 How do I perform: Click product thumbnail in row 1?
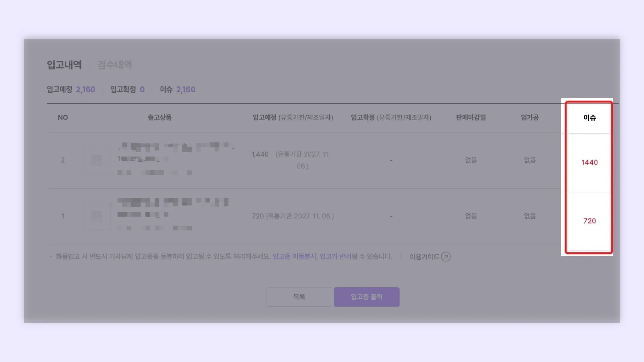97,216
